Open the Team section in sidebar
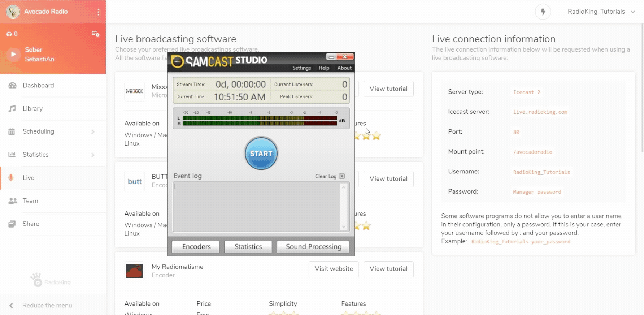 click(30, 201)
